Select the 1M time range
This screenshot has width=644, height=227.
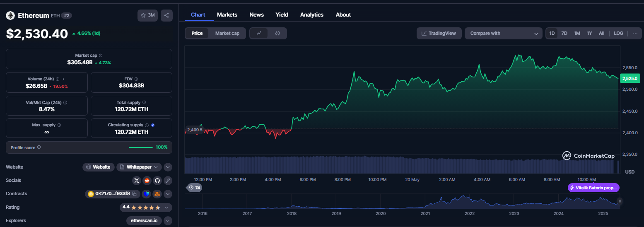(577, 33)
